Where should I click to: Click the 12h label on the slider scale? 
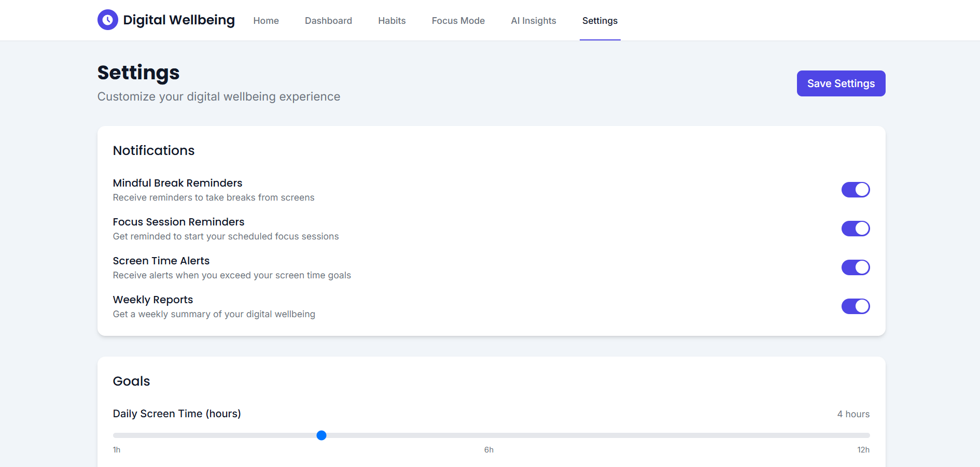pos(863,450)
